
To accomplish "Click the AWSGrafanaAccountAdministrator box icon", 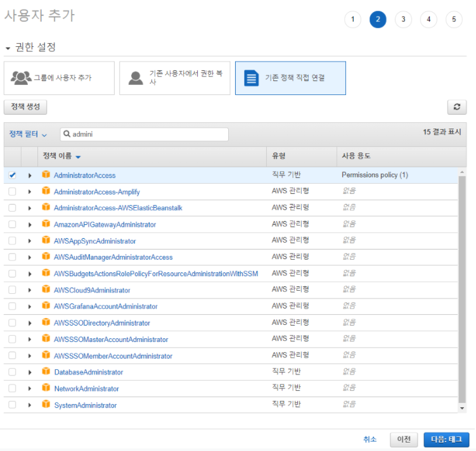I will click(x=46, y=305).
